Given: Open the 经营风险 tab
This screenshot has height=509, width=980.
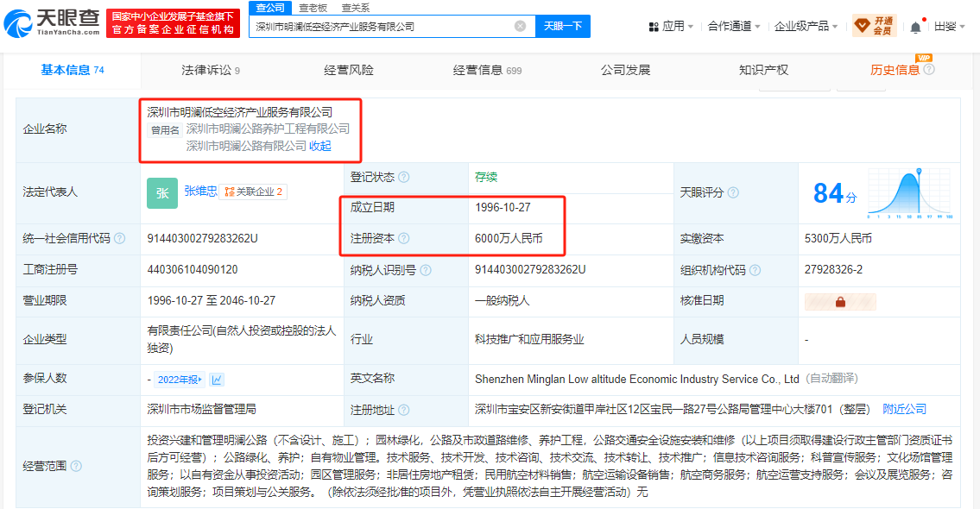Looking at the screenshot, I should tap(349, 70).
